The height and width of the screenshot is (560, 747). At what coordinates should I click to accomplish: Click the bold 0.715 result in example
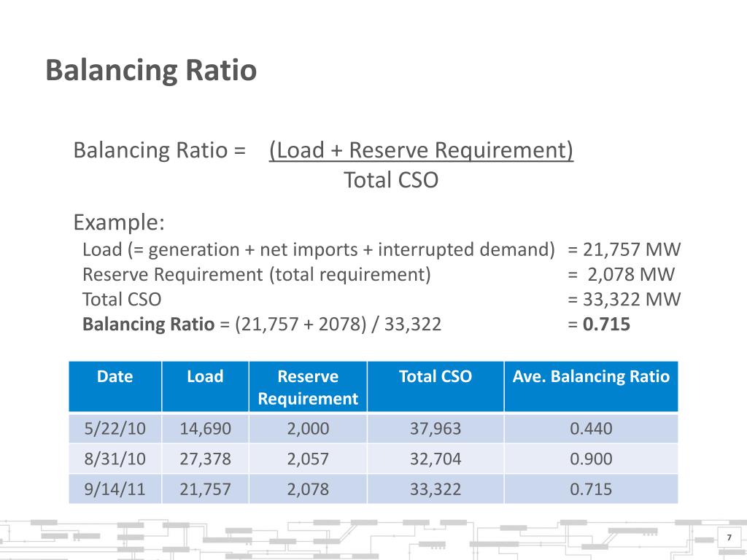click(606, 324)
